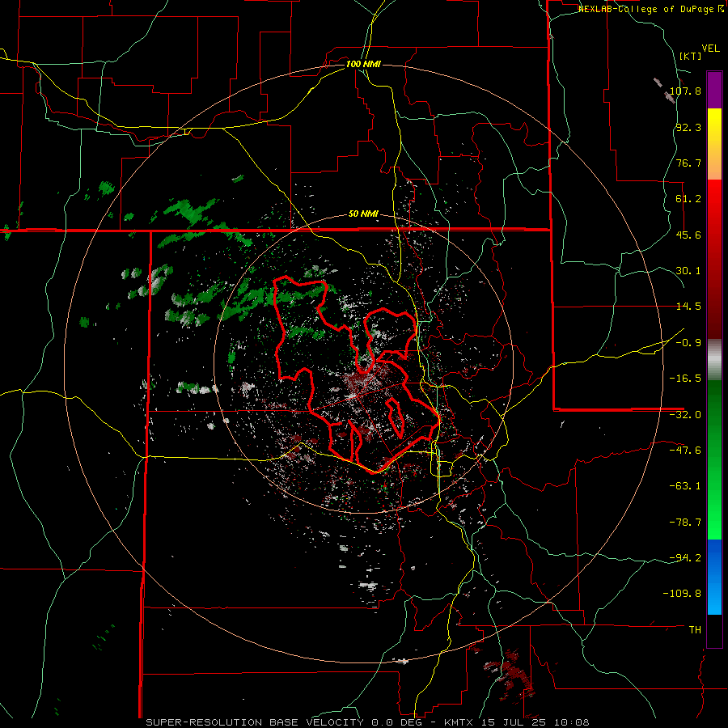Select the -63.1 velocity scale value
Screen dimensions: 728x728
(685, 486)
